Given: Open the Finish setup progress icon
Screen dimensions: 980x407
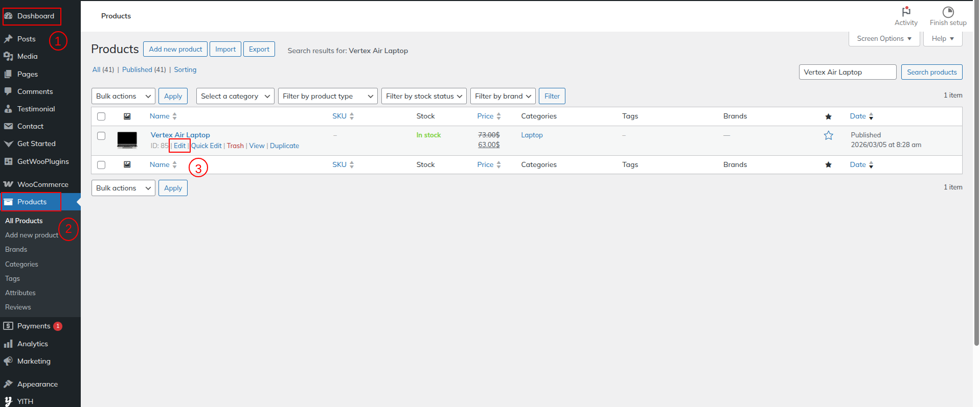Looking at the screenshot, I should click(948, 12).
